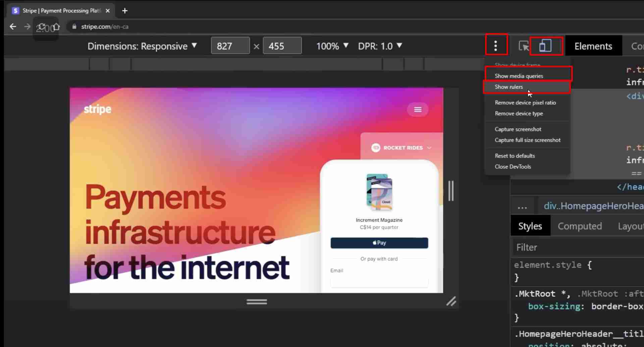
Task: Click the Increment Magazine label
Action: pos(379,220)
